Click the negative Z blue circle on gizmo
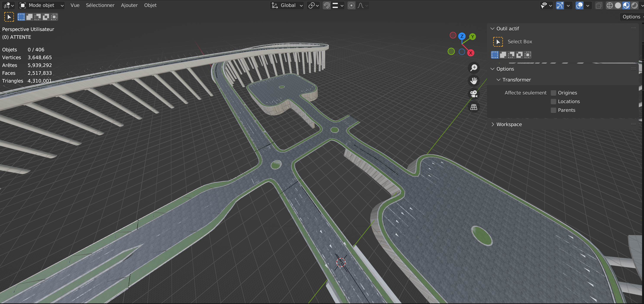The height and width of the screenshot is (304, 644). (462, 52)
